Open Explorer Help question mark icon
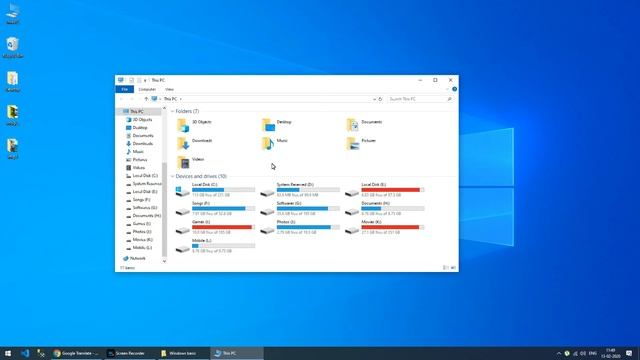The image size is (640, 360). (x=454, y=89)
